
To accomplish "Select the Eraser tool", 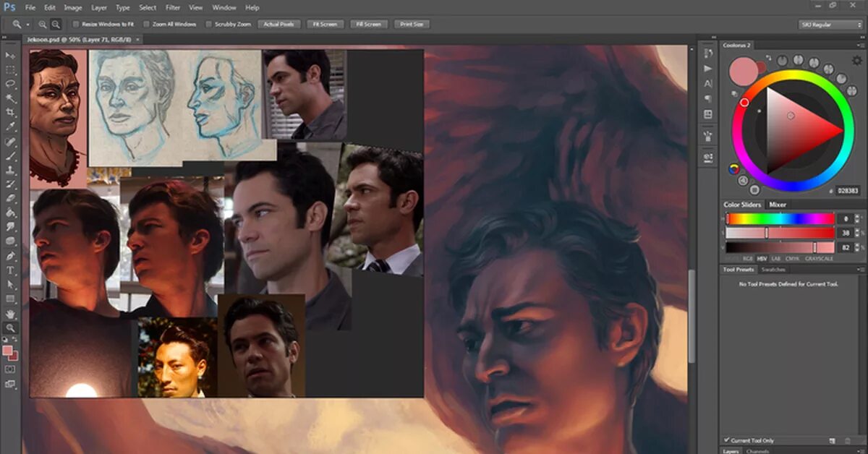I will [x=10, y=198].
